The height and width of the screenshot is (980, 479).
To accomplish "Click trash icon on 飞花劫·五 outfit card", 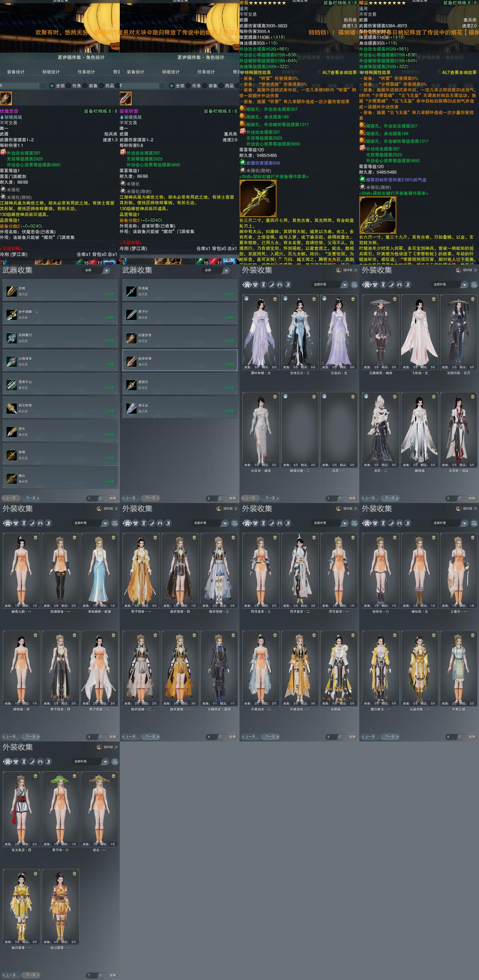I will 434,299.
